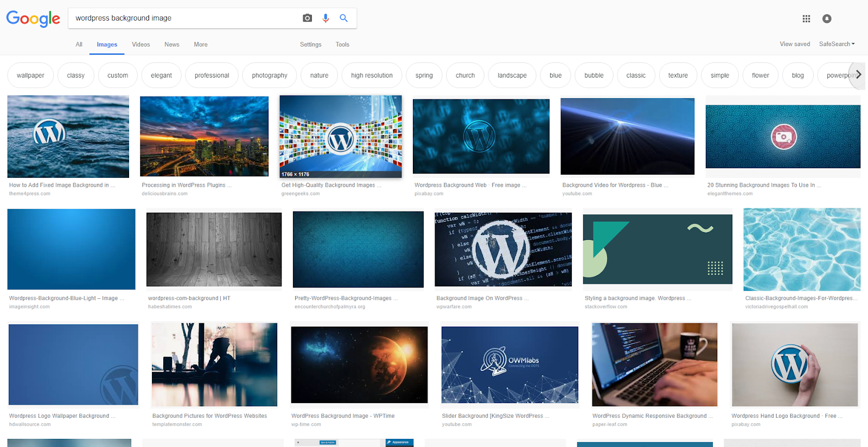The image size is (868, 447).
Task: Open 'Get High-Quality Background Images' link
Action: [331, 185]
